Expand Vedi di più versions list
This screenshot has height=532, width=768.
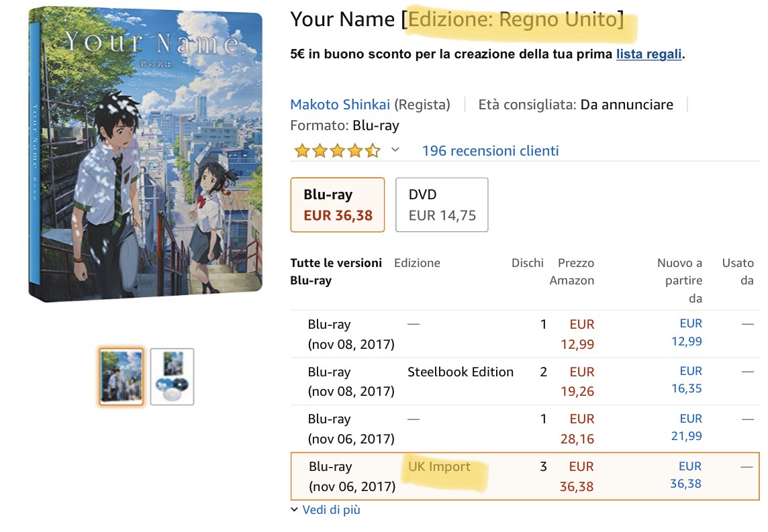click(x=326, y=510)
